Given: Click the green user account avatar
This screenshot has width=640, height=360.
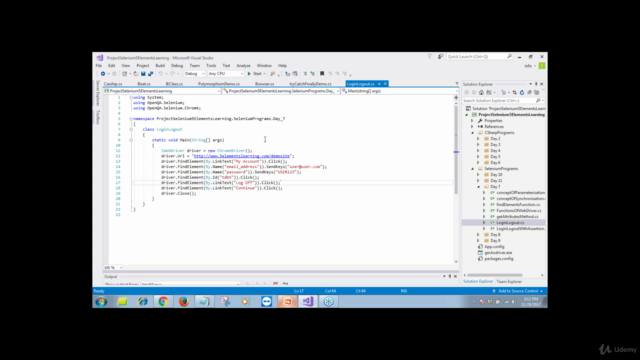Looking at the screenshot, I should (x=542, y=66).
